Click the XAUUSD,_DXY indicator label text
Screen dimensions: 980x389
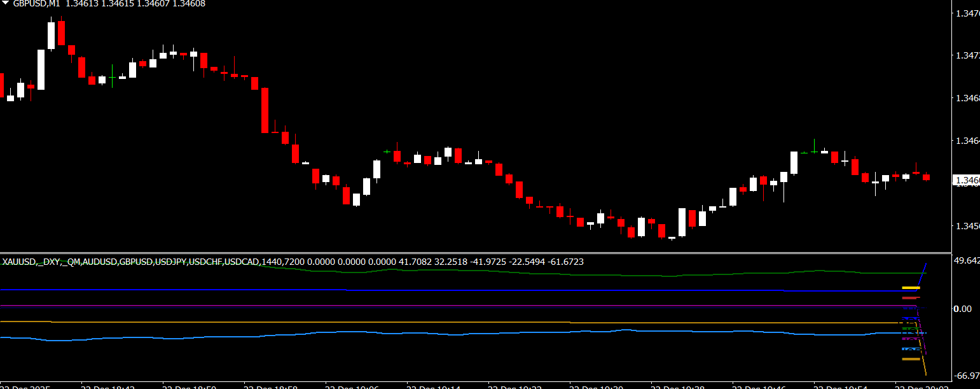tap(64, 262)
